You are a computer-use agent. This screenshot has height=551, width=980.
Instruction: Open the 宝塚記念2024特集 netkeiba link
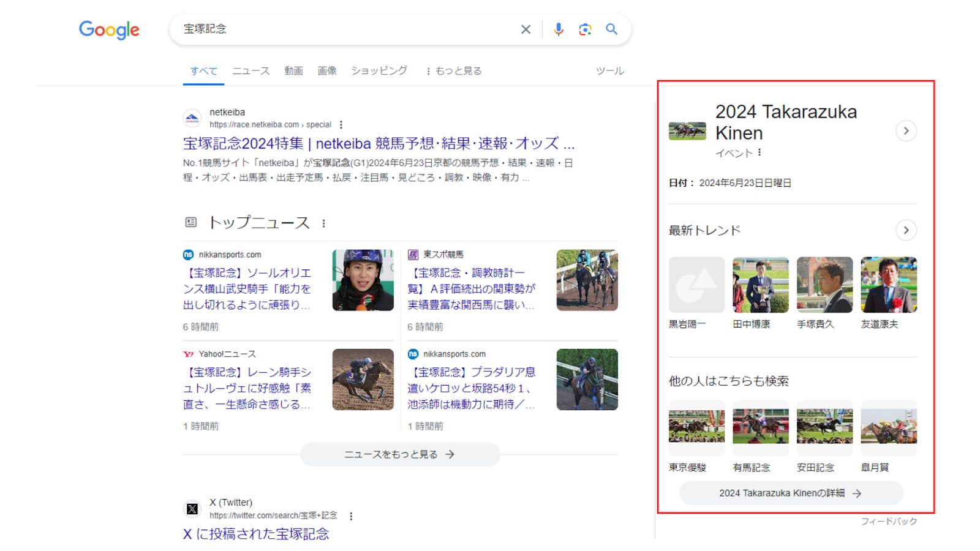(x=379, y=143)
